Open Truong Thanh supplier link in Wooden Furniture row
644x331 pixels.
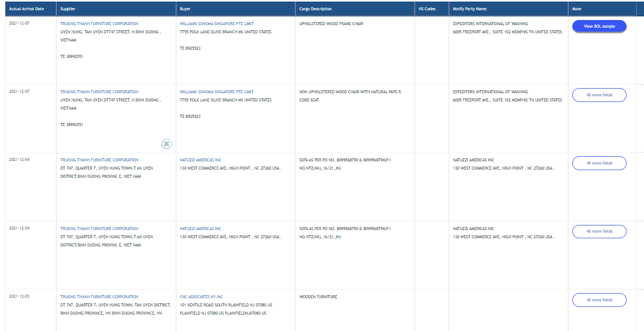coord(99,297)
